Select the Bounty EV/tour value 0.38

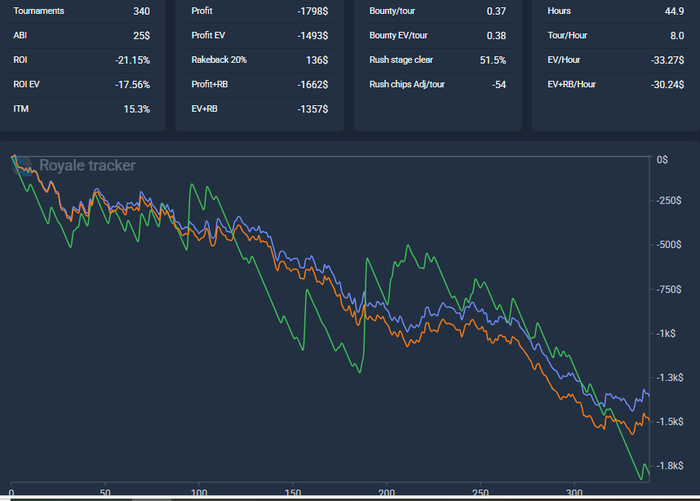coord(496,36)
